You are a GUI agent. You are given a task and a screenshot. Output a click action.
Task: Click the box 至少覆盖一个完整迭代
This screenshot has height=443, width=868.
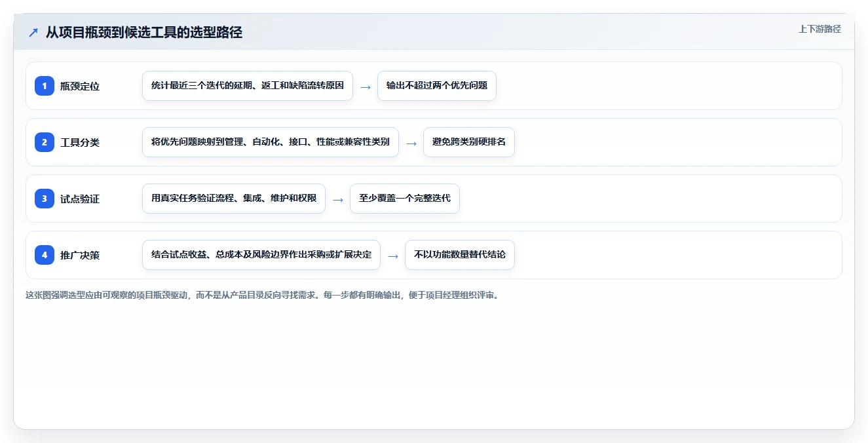pyautogui.click(x=405, y=199)
